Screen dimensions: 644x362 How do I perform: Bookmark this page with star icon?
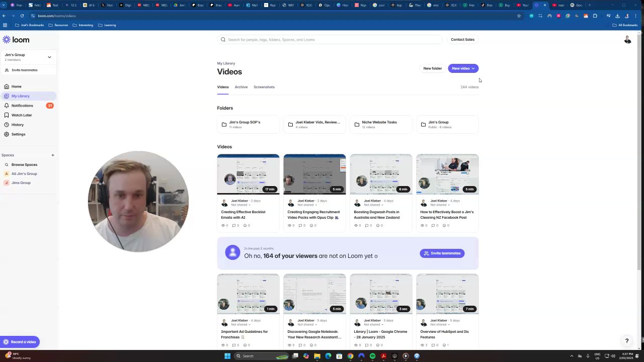point(519,16)
